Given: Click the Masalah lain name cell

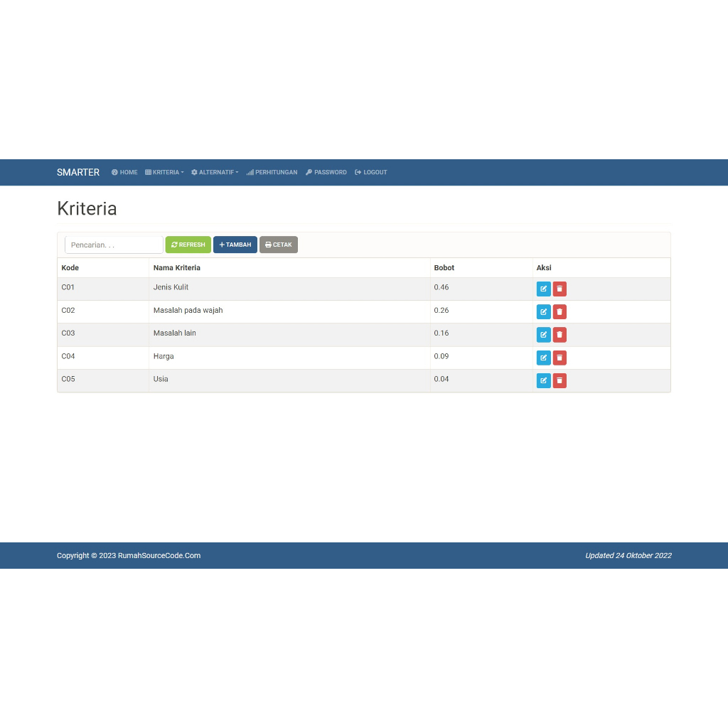Looking at the screenshot, I should (289, 335).
